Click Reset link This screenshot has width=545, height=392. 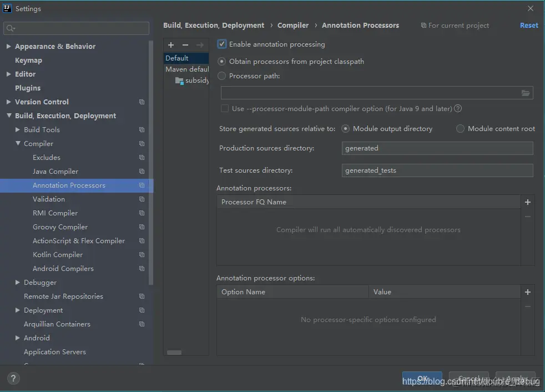click(x=529, y=26)
